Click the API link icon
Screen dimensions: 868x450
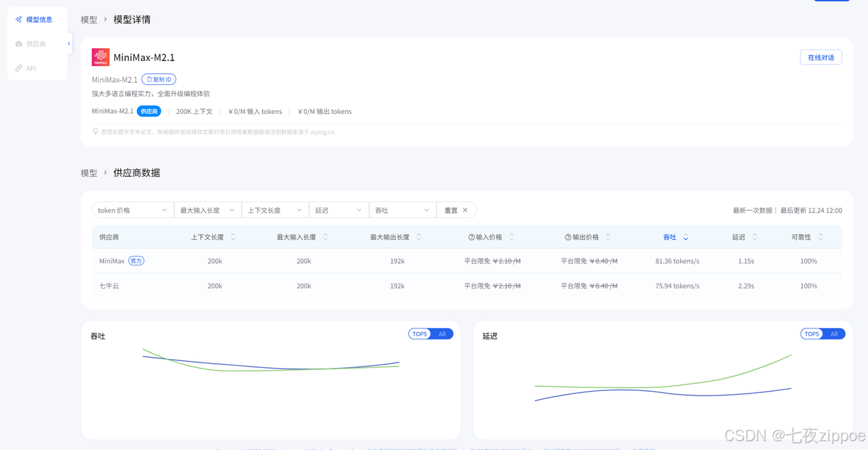(x=19, y=69)
